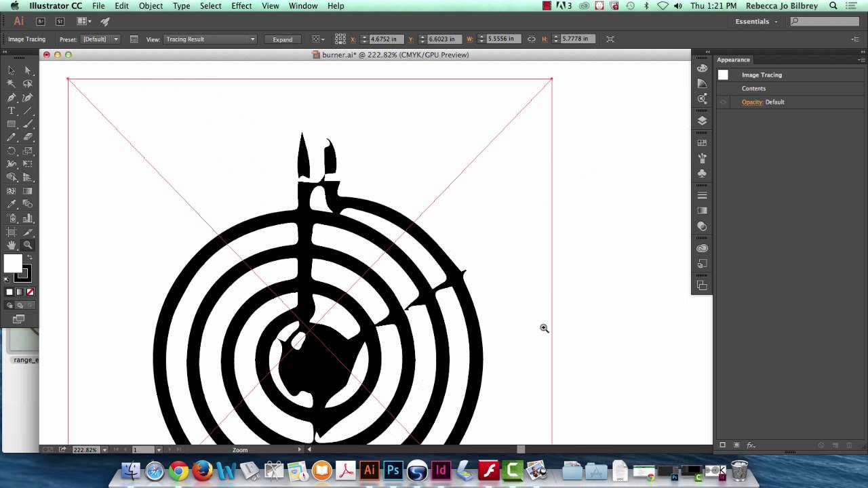Open the Creative Cloud Libraries panel

702,249
